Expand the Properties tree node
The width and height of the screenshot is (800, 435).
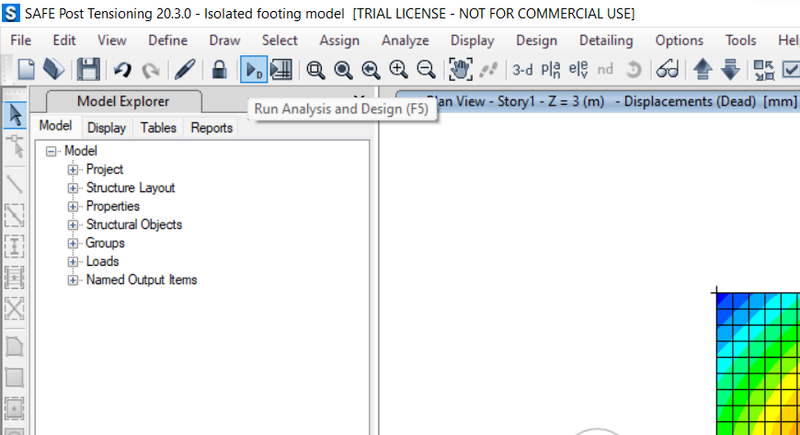pos(73,207)
